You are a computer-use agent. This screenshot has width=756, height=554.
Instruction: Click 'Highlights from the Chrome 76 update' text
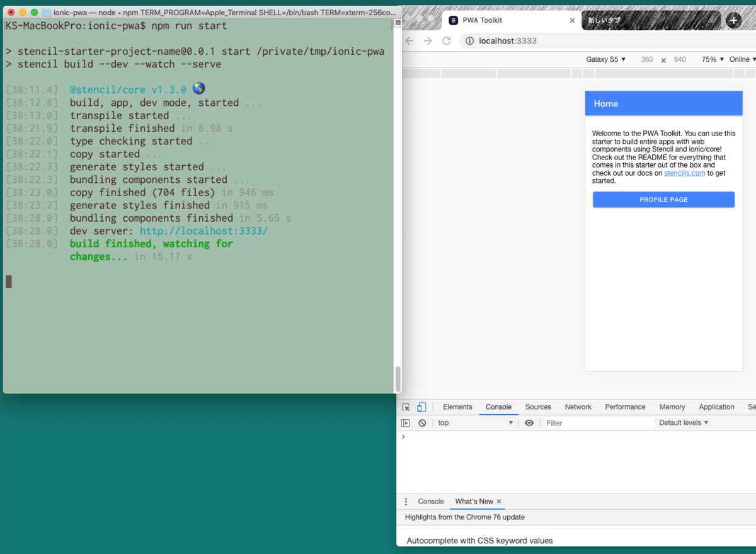point(465,517)
